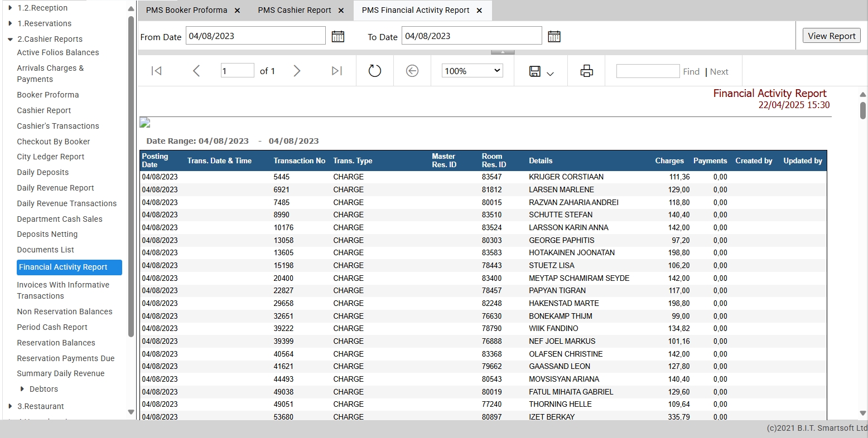This screenshot has width=868, height=438.
Task: Open Department Cash Sales report
Action: [x=60, y=219]
